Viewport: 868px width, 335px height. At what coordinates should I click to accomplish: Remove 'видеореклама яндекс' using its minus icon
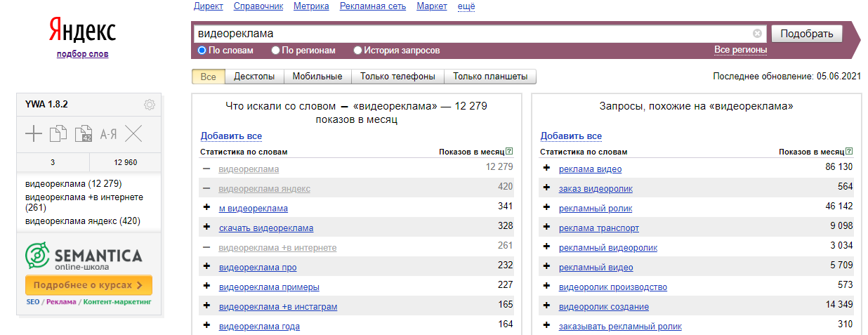[x=206, y=188]
